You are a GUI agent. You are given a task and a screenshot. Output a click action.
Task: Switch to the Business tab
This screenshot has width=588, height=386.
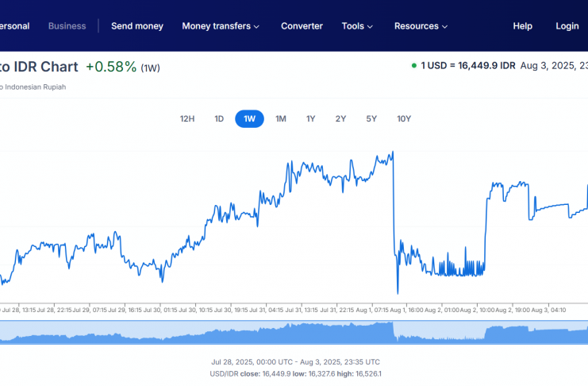coord(67,26)
